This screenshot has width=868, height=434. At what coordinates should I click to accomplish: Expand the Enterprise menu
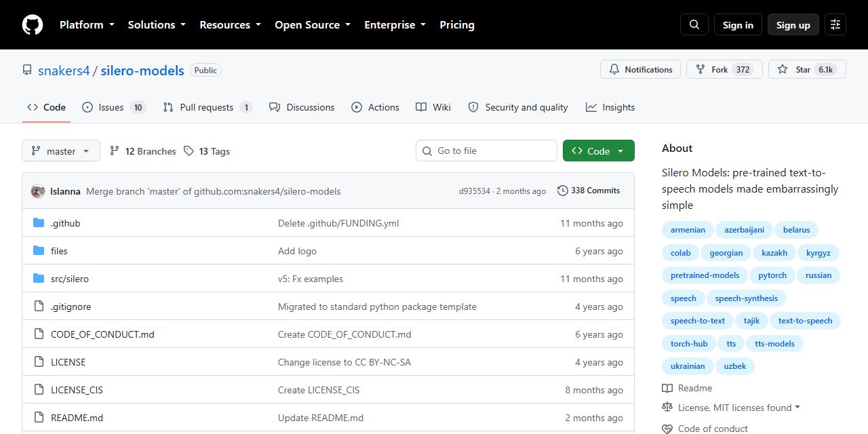395,25
